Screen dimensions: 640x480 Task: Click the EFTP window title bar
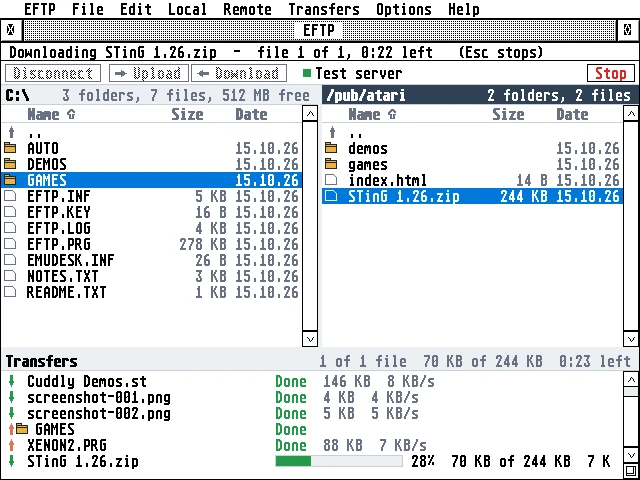click(x=319, y=30)
